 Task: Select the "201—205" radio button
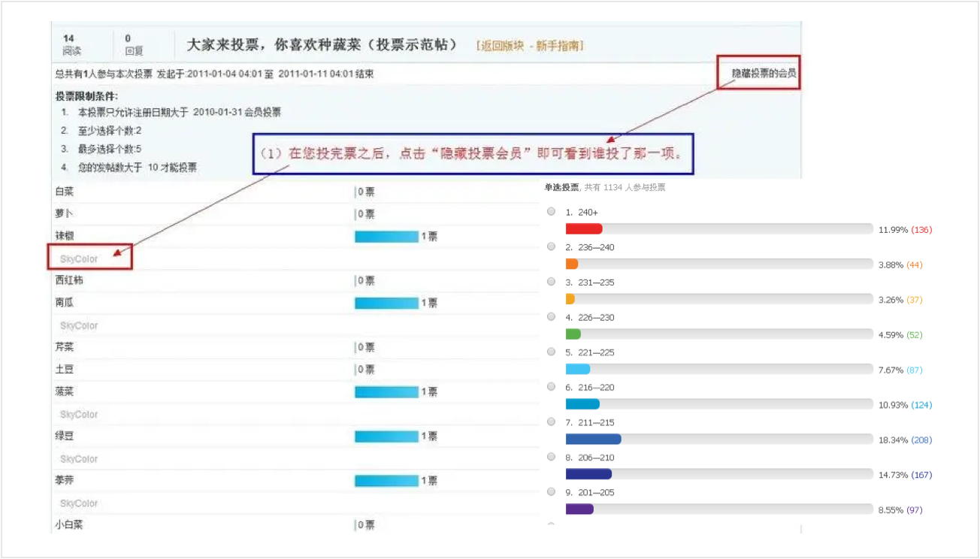tap(552, 491)
